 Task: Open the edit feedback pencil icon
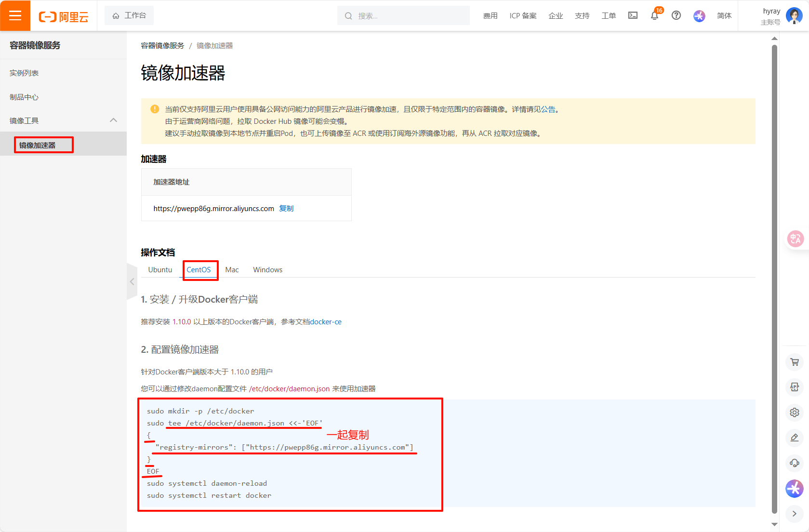coord(795,438)
